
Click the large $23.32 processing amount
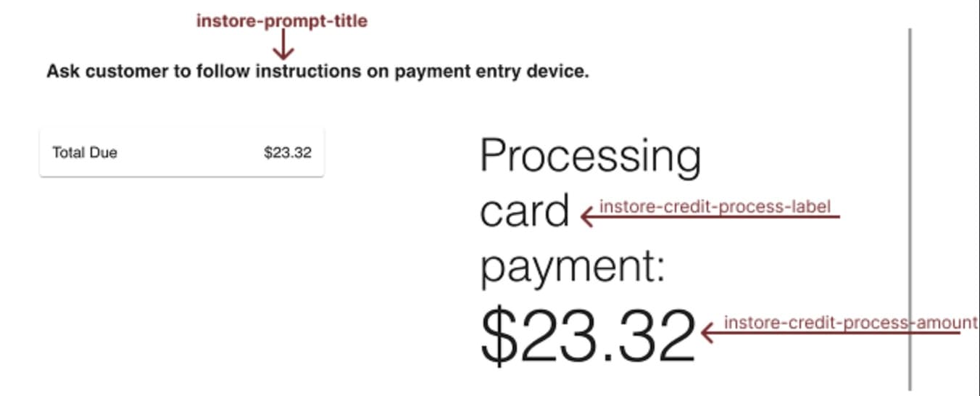[x=587, y=337]
